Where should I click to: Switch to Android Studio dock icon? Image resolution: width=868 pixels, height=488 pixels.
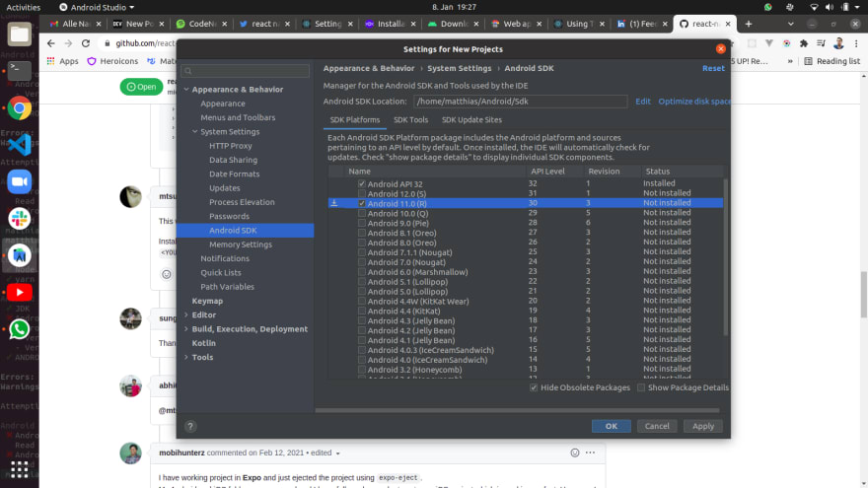tap(20, 255)
